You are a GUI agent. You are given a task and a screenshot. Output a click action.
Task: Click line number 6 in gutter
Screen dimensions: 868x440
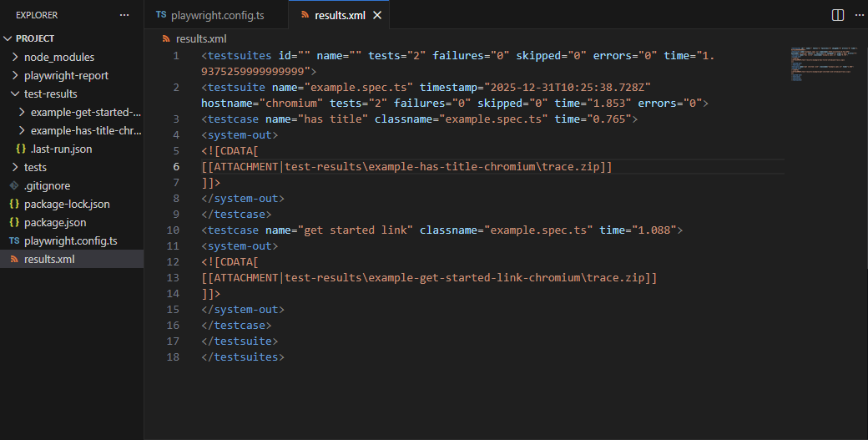click(176, 167)
